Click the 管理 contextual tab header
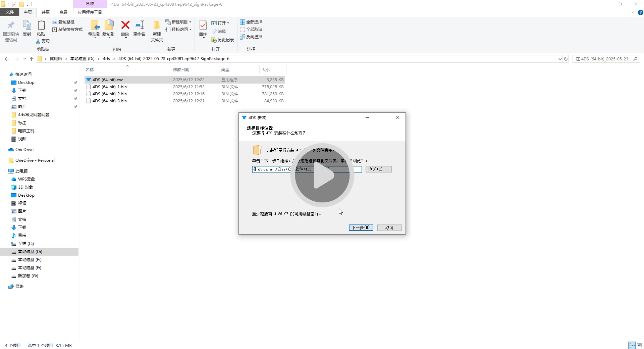The width and height of the screenshot is (644, 349). click(90, 4)
